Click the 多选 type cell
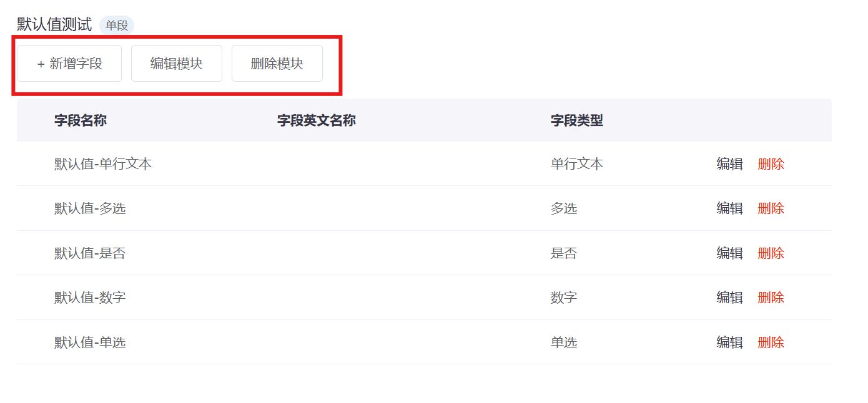868x403 pixels. click(564, 208)
